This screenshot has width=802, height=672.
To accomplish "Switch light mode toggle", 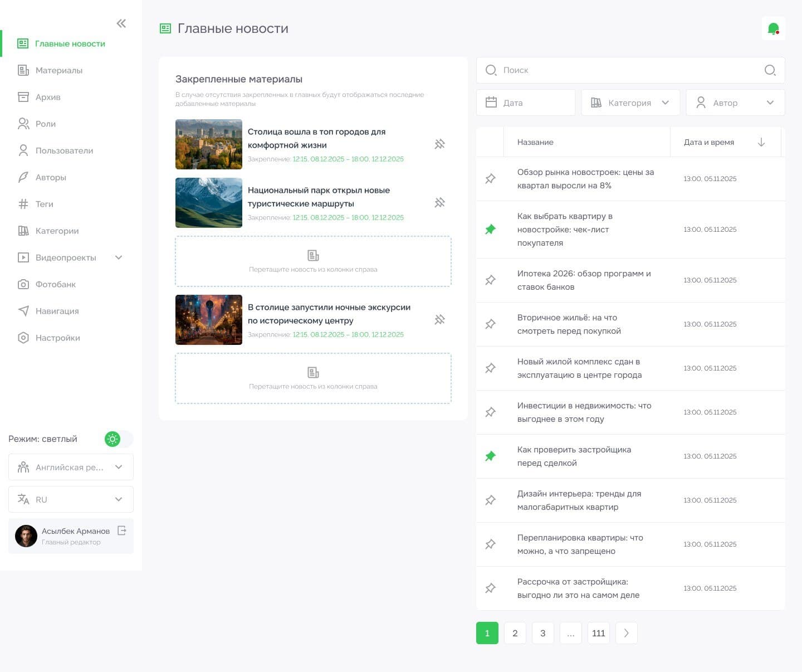I will pyautogui.click(x=119, y=439).
